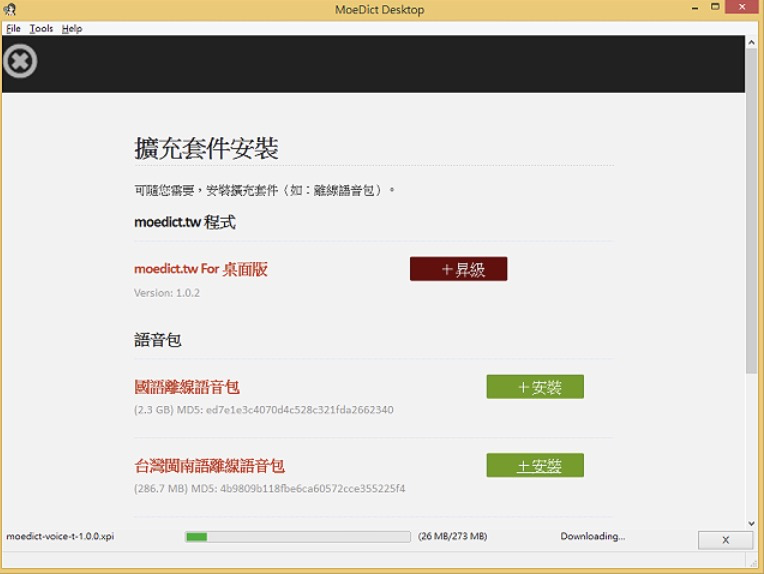Open the Help menu
Image resolution: width=764 pixels, height=574 pixels.
point(72,29)
